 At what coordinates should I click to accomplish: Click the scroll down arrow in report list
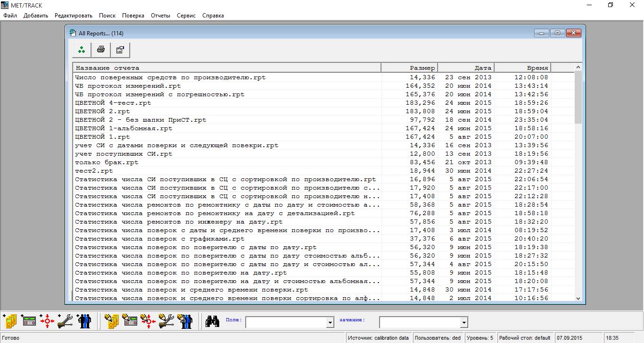tap(578, 298)
